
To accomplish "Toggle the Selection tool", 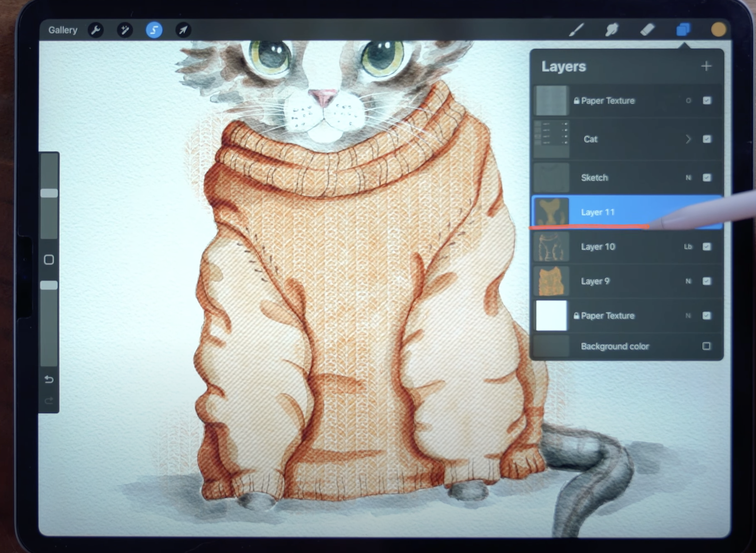I will tap(154, 30).
